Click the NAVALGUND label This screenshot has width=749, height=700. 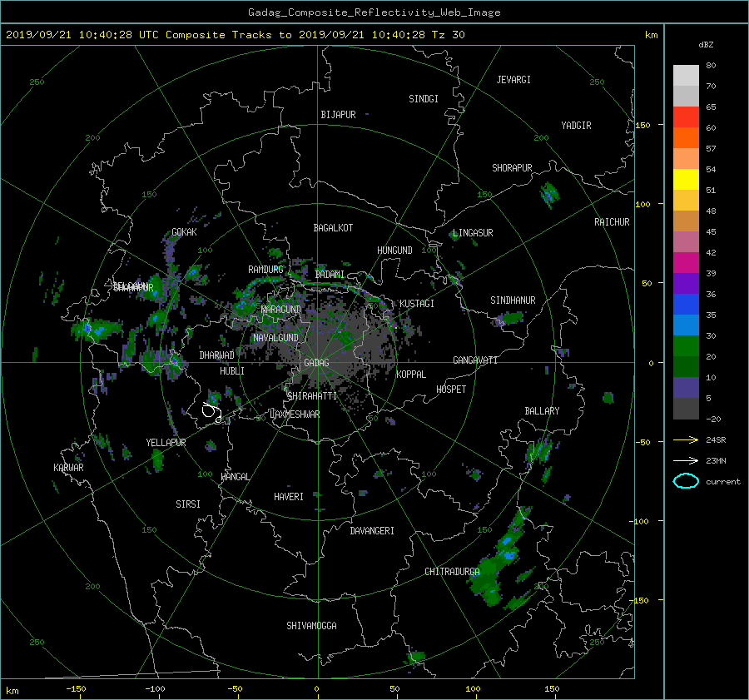(x=275, y=338)
